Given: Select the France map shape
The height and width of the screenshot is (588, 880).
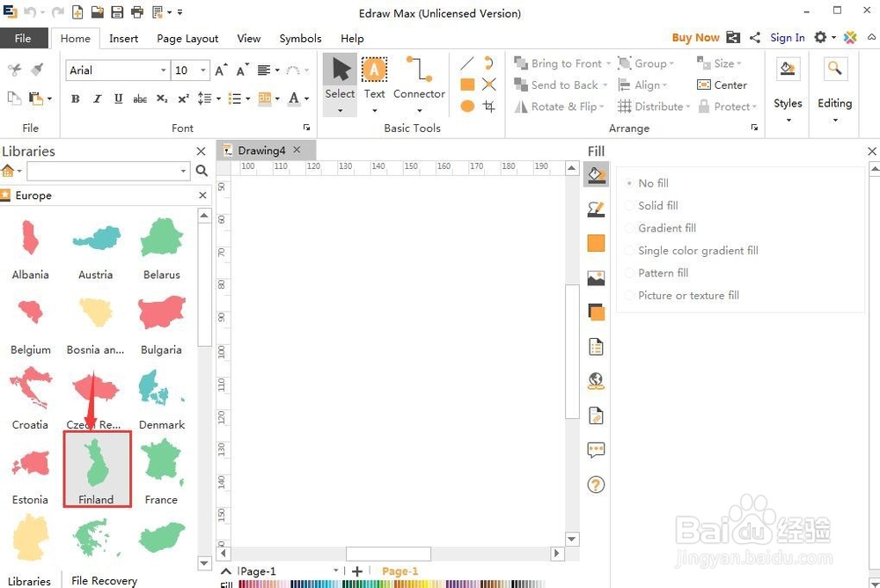Looking at the screenshot, I should [x=162, y=471].
